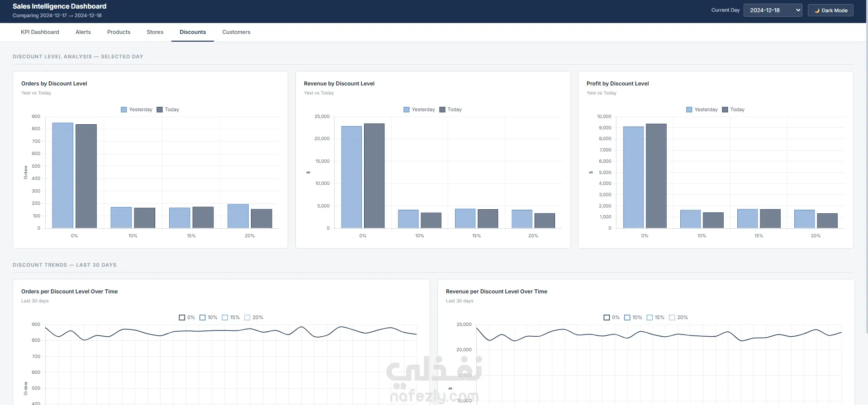Switch to the Alerts tab
This screenshot has width=868, height=405.
click(83, 32)
